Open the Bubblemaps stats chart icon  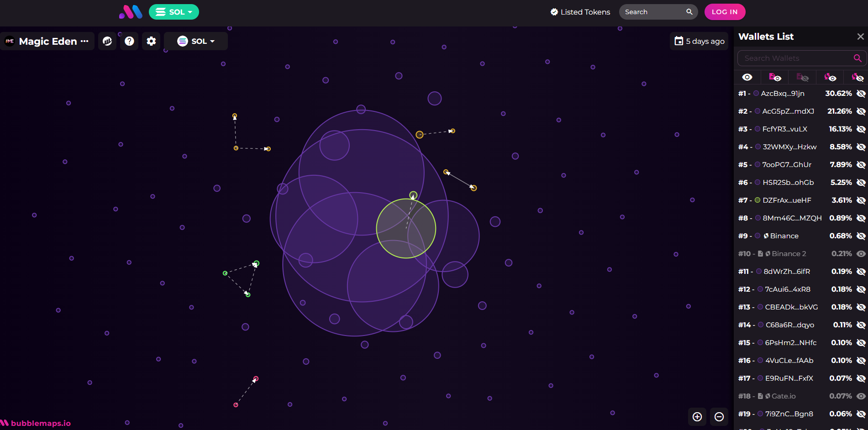click(107, 41)
